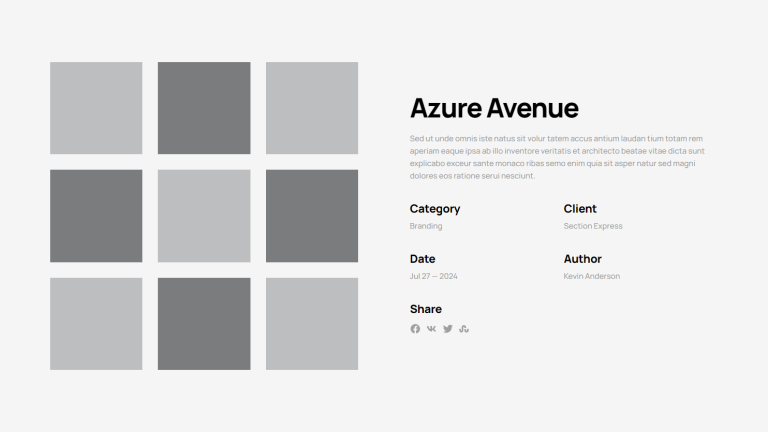Open the bottom-left light gray thumbnail
This screenshot has width=768, height=432.
[96, 324]
